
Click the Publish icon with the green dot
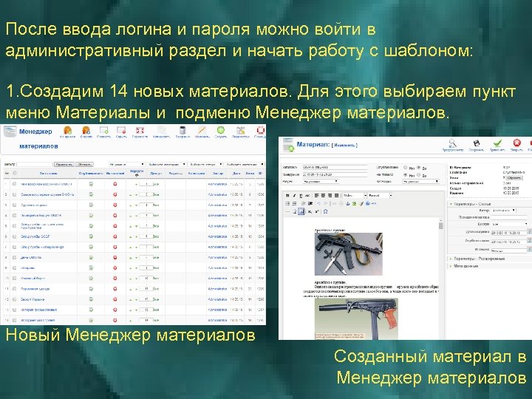(x=104, y=130)
